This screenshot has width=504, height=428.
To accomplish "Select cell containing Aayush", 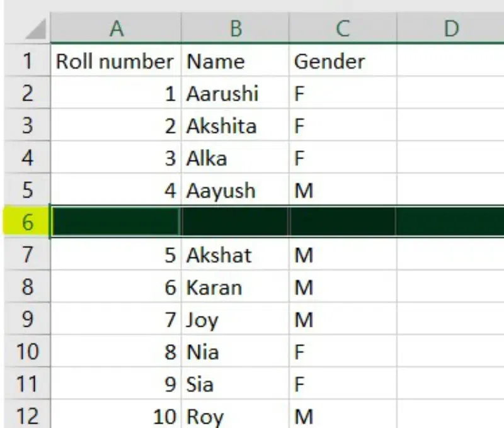I will [235, 190].
